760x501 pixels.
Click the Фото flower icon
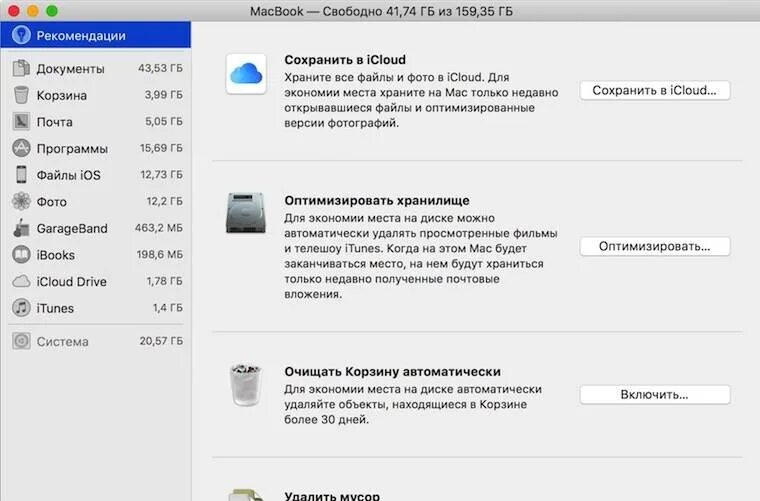[21, 201]
